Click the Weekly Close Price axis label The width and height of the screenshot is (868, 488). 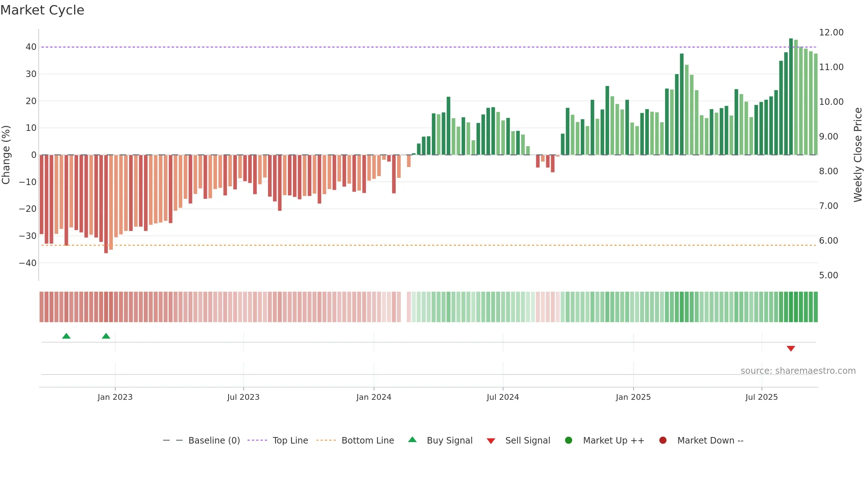pyautogui.click(x=858, y=155)
